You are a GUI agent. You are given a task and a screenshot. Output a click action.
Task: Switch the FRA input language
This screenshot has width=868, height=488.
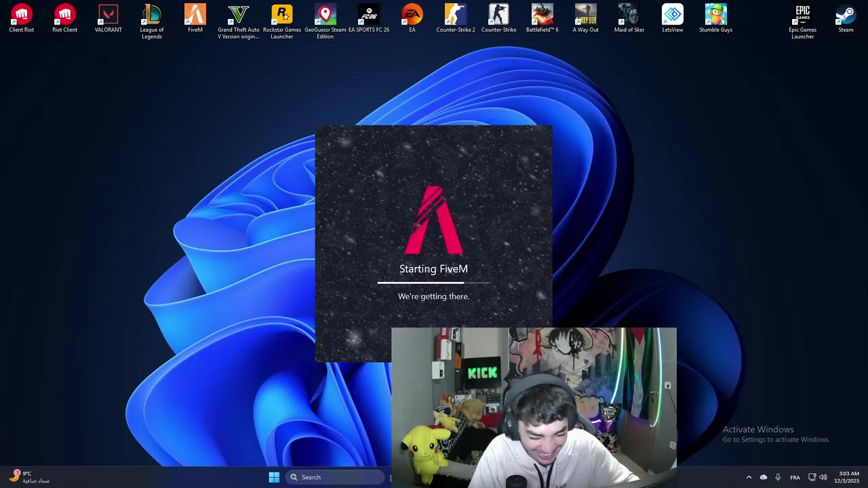point(795,477)
